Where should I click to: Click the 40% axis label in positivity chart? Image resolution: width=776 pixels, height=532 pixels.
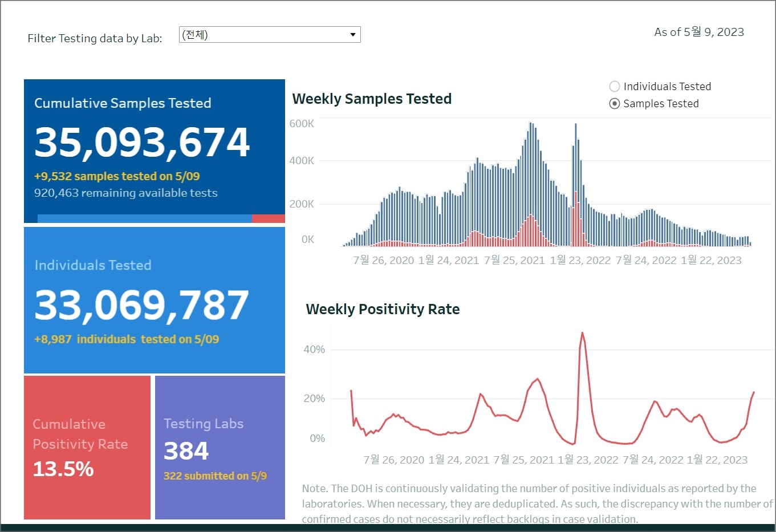click(314, 350)
